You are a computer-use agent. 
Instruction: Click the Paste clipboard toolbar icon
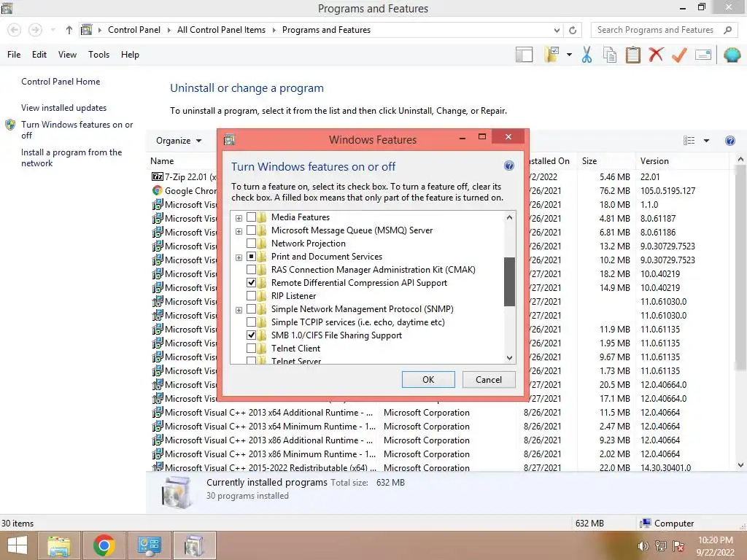pos(632,55)
